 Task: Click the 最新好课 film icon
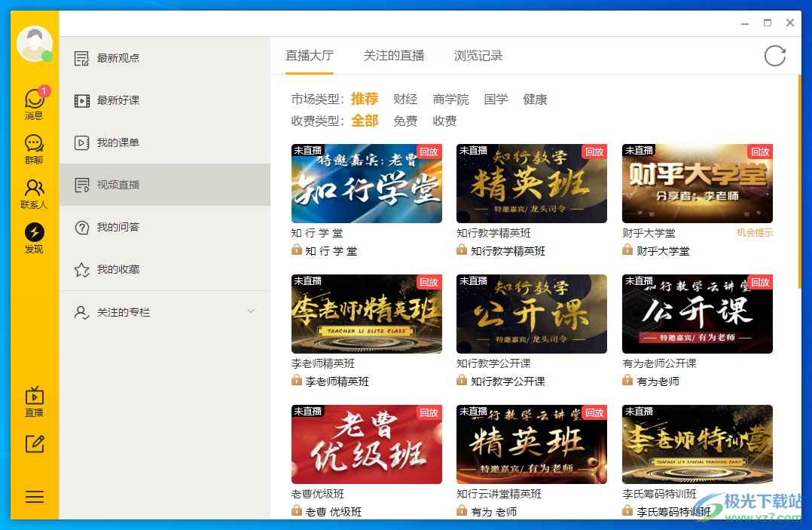(82, 100)
